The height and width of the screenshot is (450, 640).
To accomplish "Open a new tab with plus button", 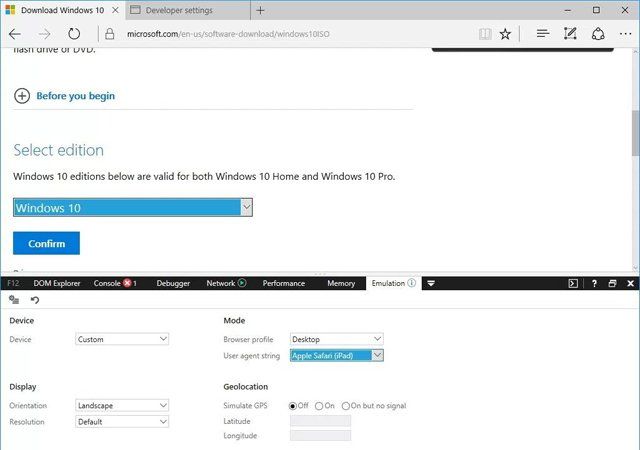I will pyautogui.click(x=260, y=11).
